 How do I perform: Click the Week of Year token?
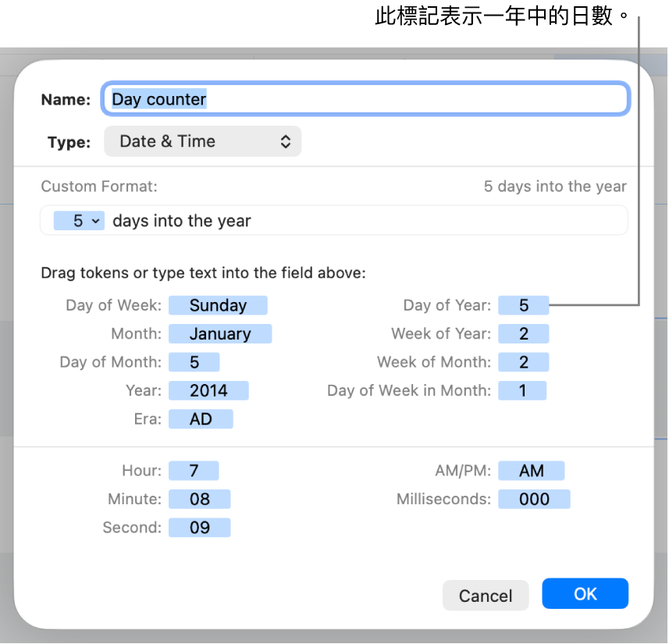[524, 333]
